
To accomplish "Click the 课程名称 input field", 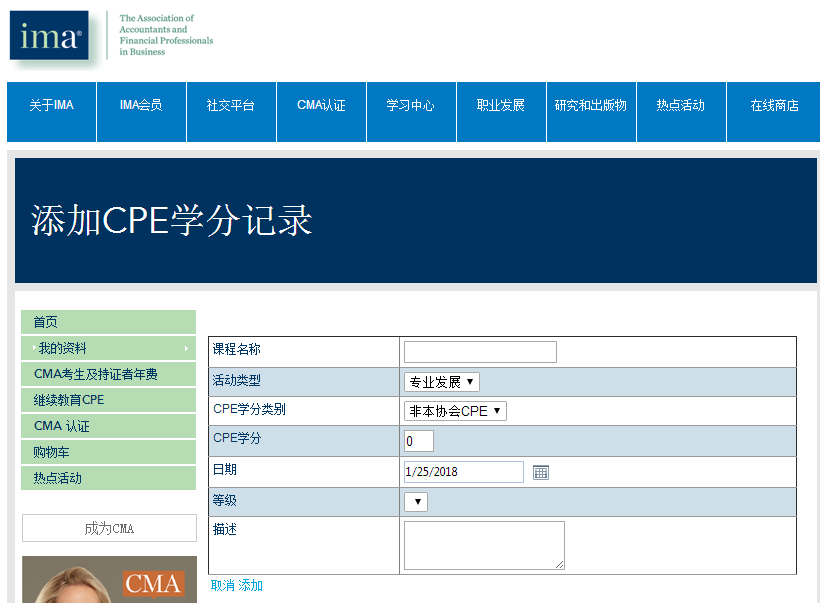I will [x=480, y=352].
